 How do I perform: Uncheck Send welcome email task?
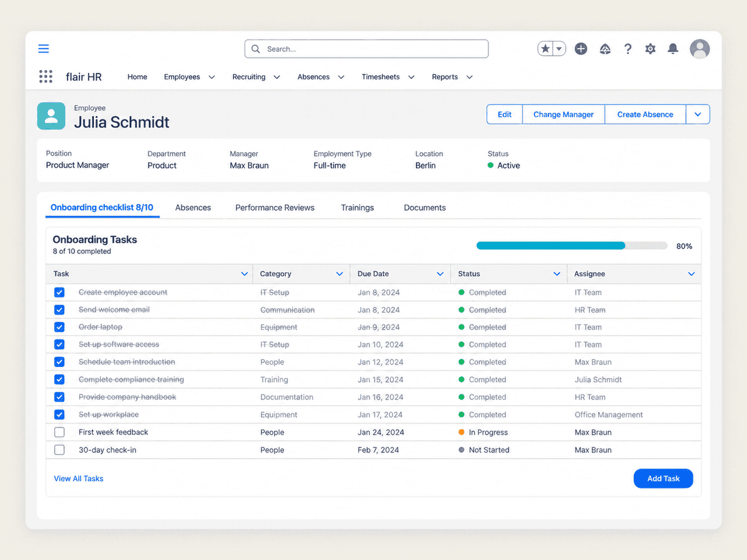tap(60, 310)
